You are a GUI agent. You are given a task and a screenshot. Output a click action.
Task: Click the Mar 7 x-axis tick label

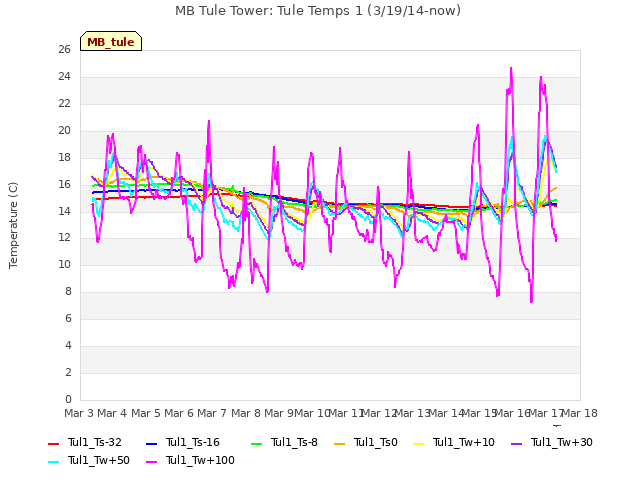(x=212, y=413)
